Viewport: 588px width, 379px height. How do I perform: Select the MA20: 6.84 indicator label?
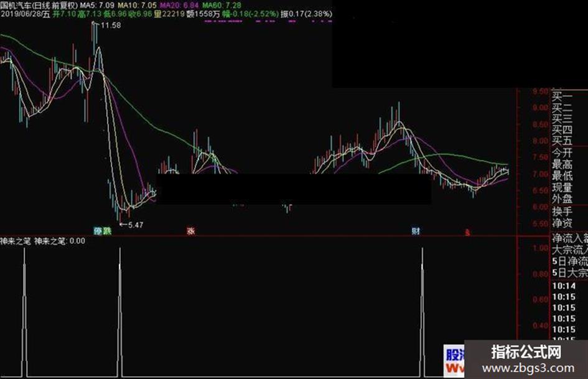[x=179, y=5]
